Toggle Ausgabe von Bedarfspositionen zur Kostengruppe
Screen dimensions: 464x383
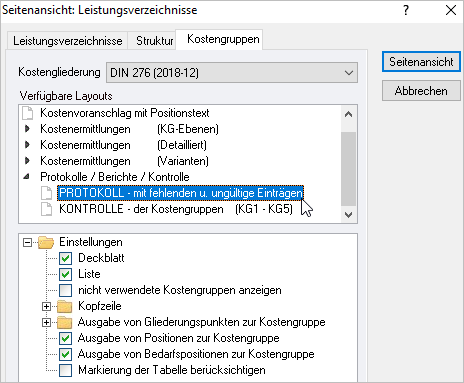tap(65, 354)
